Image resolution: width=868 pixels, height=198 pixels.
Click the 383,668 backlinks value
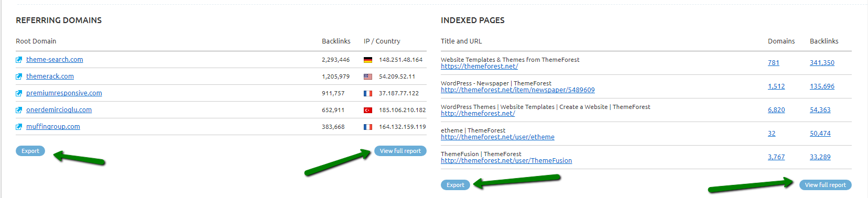click(x=333, y=127)
